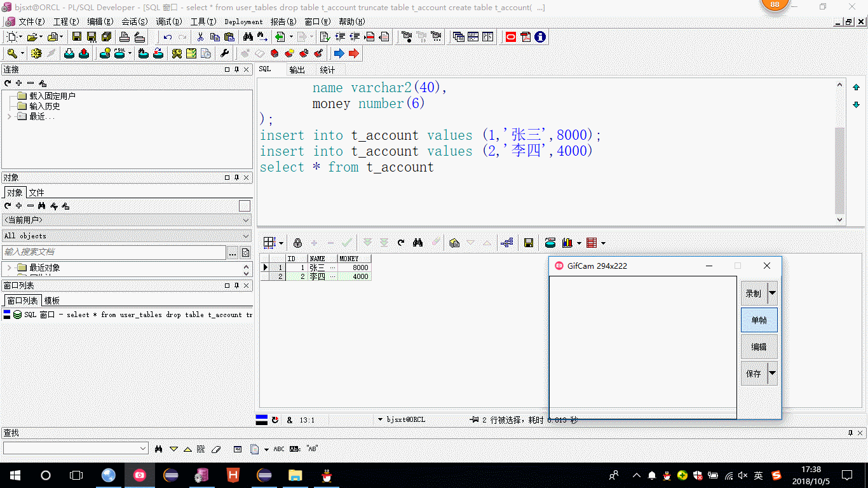This screenshot has height=488, width=868.
Task: Toggle the pin on the 连接 panel
Action: [x=236, y=70]
